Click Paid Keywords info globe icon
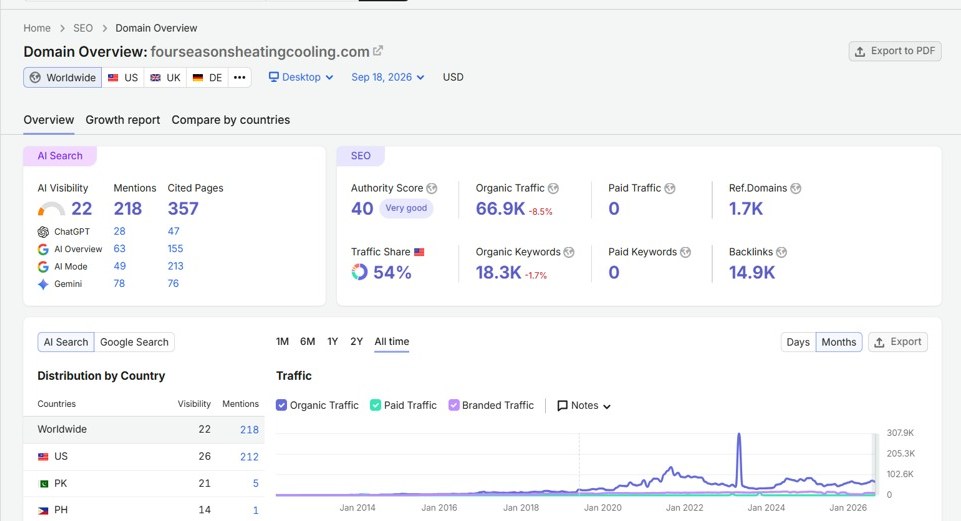Image resolution: width=961 pixels, height=521 pixels. click(x=685, y=252)
